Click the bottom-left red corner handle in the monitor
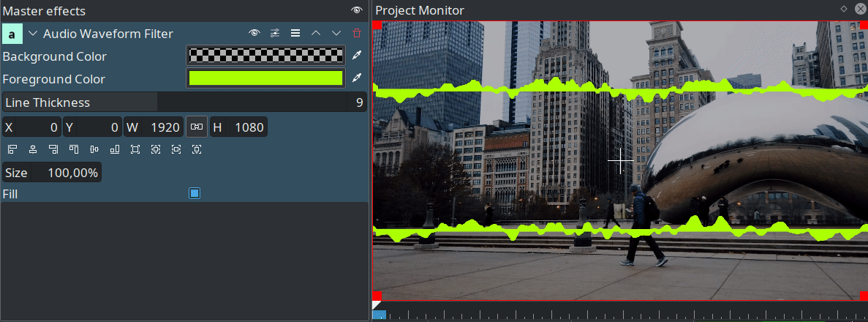The width and height of the screenshot is (868, 322). (x=377, y=296)
